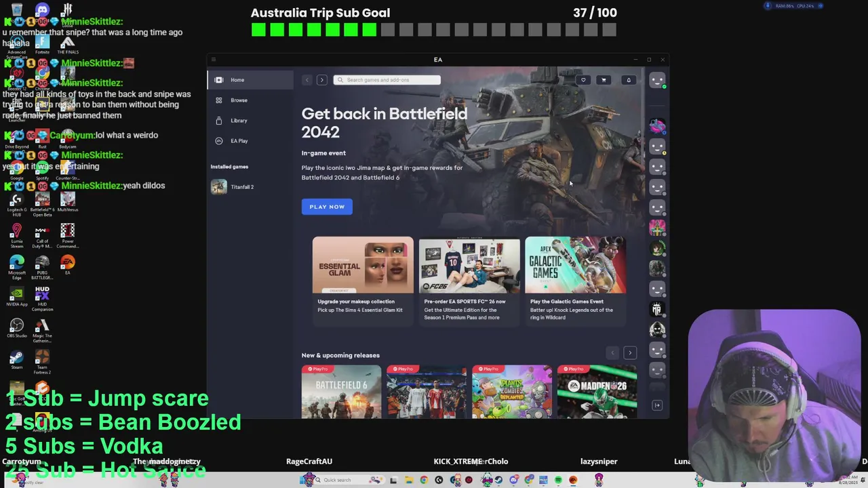
Task: Click the Search games and add-ons field
Action: [387, 80]
